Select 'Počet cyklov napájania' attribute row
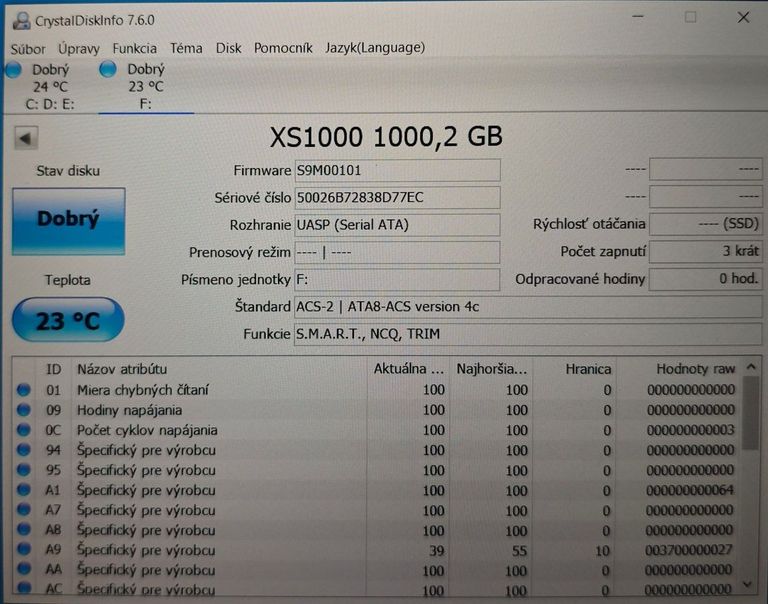This screenshot has width=768, height=604. (x=377, y=430)
